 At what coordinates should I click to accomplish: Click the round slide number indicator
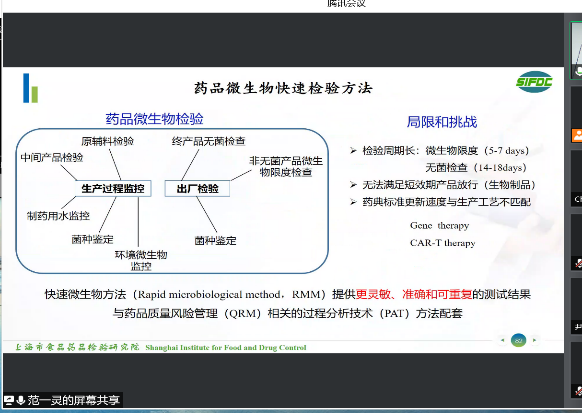(519, 340)
